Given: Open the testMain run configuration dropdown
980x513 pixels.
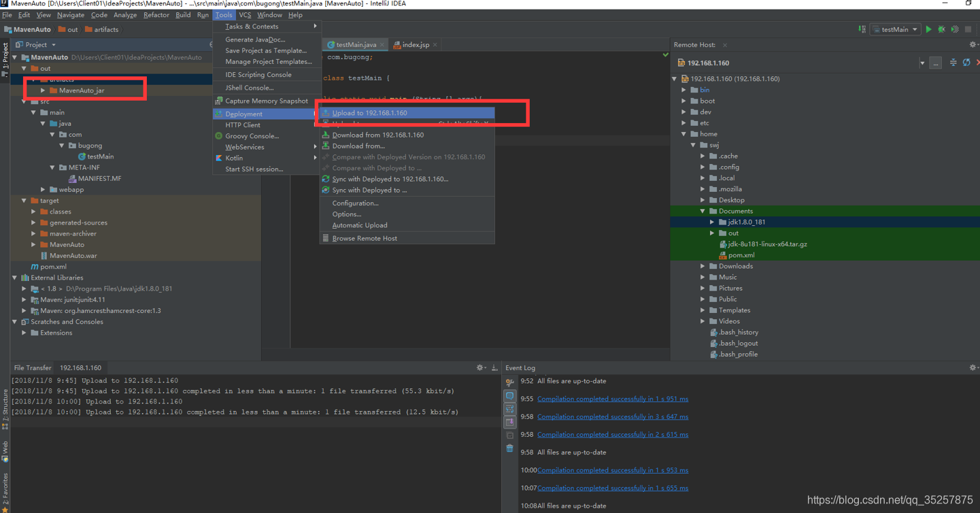Looking at the screenshot, I should pos(895,29).
